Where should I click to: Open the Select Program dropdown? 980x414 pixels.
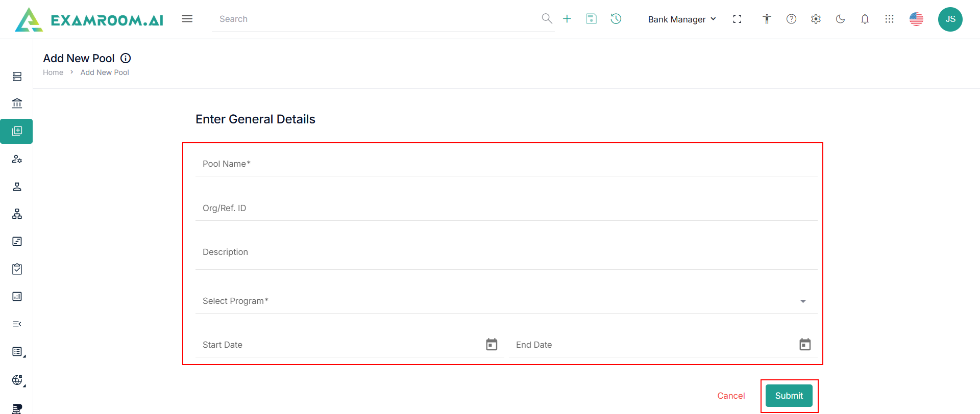(506, 301)
